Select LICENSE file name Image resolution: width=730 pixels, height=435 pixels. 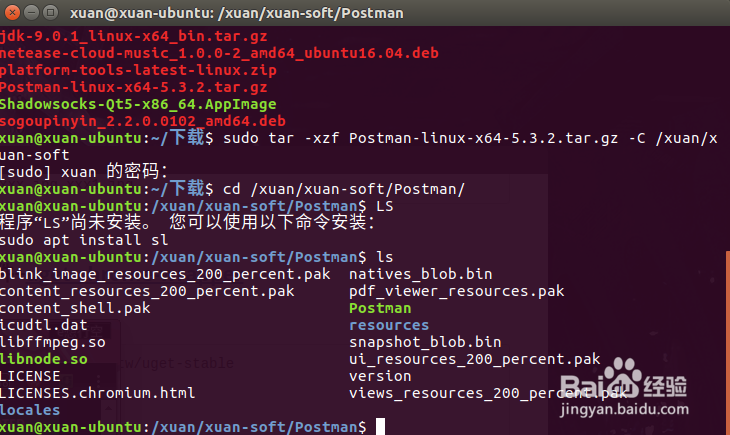pos(30,376)
